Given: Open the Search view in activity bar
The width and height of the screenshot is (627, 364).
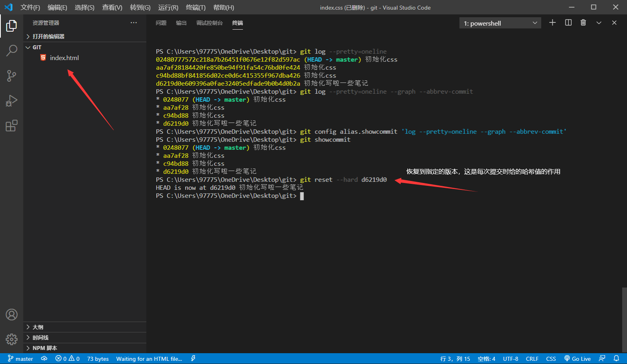Looking at the screenshot, I should (x=12, y=50).
